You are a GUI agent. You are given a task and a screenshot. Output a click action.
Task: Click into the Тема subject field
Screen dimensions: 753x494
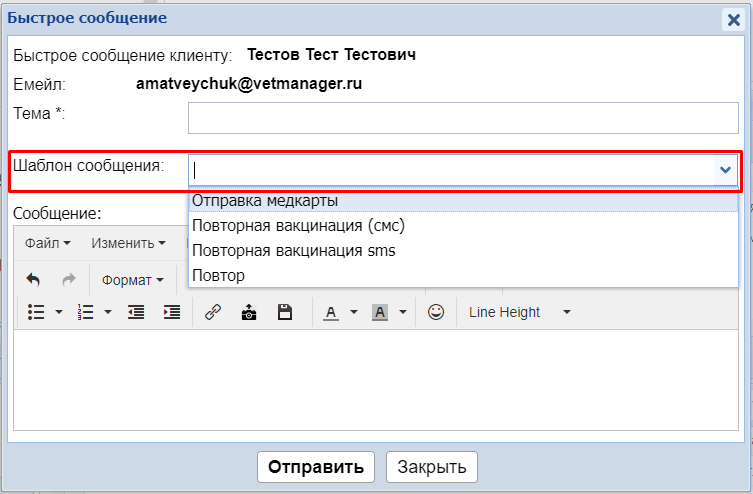(x=463, y=118)
